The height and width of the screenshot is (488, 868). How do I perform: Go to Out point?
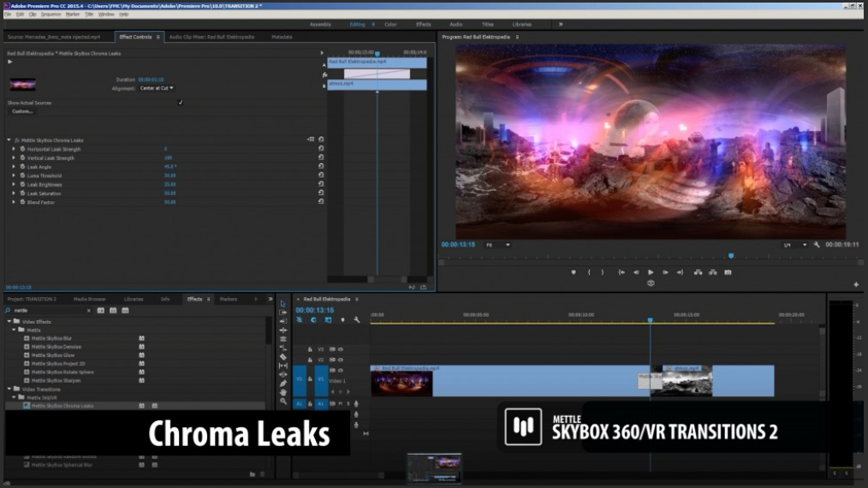[x=680, y=272]
